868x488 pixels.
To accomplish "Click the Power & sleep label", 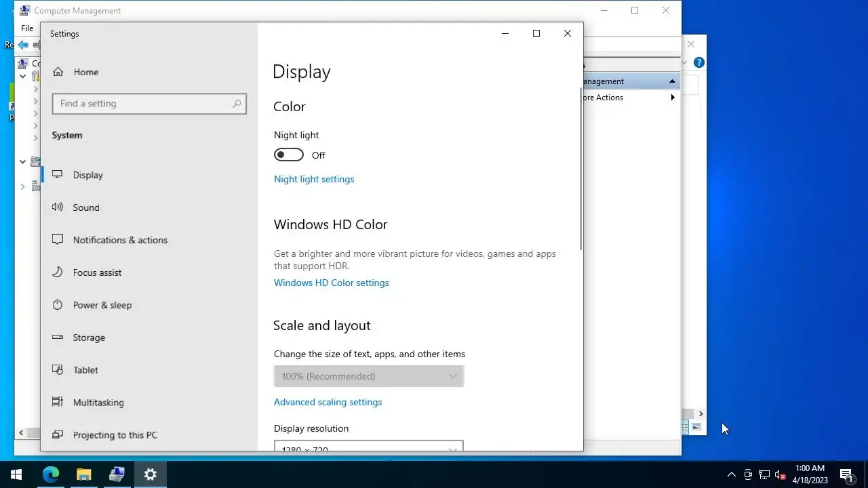I will 102,305.
